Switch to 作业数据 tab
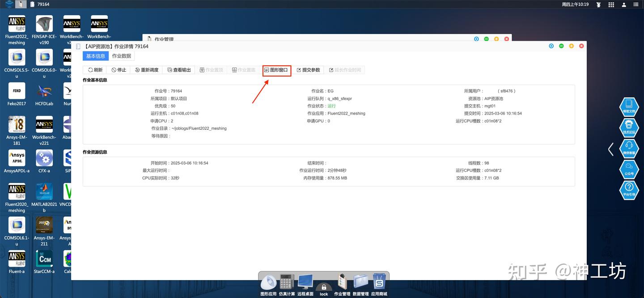 click(122, 56)
